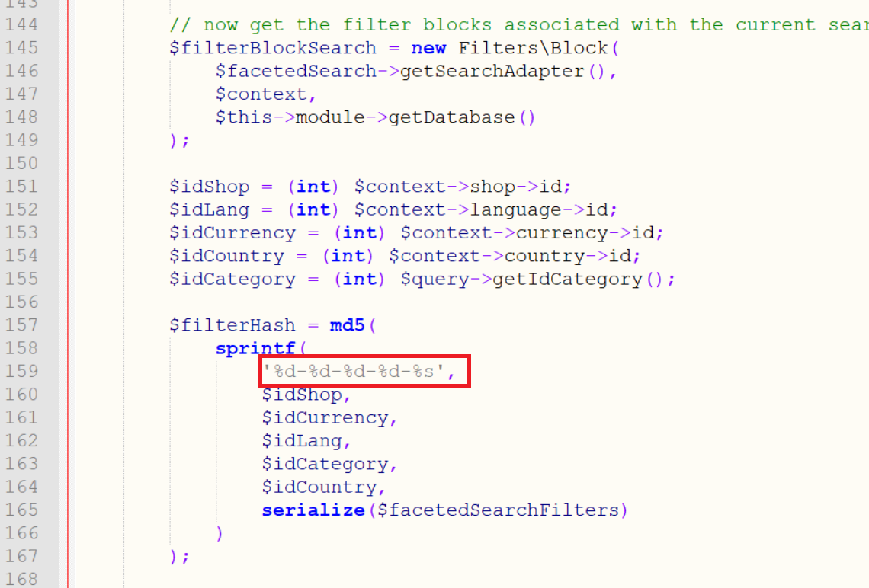Image resolution: width=869 pixels, height=588 pixels.
Task: Click the (int) cast on line 151
Action: pos(313,187)
